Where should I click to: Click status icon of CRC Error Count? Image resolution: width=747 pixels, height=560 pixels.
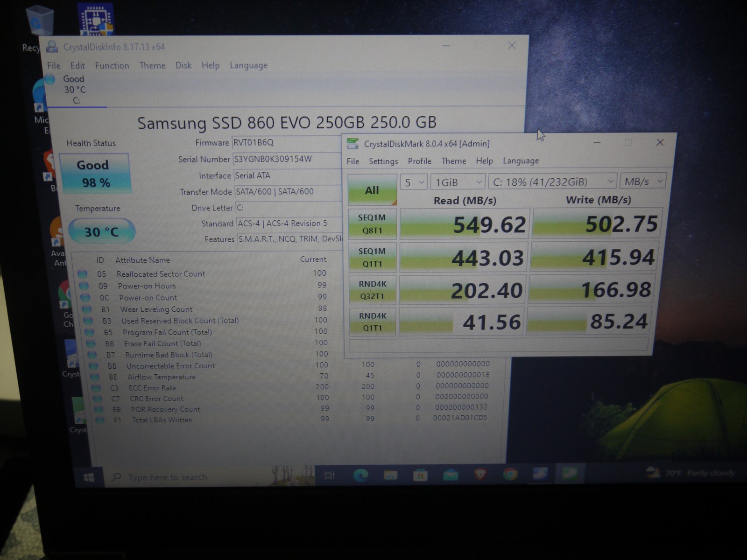coord(97,399)
